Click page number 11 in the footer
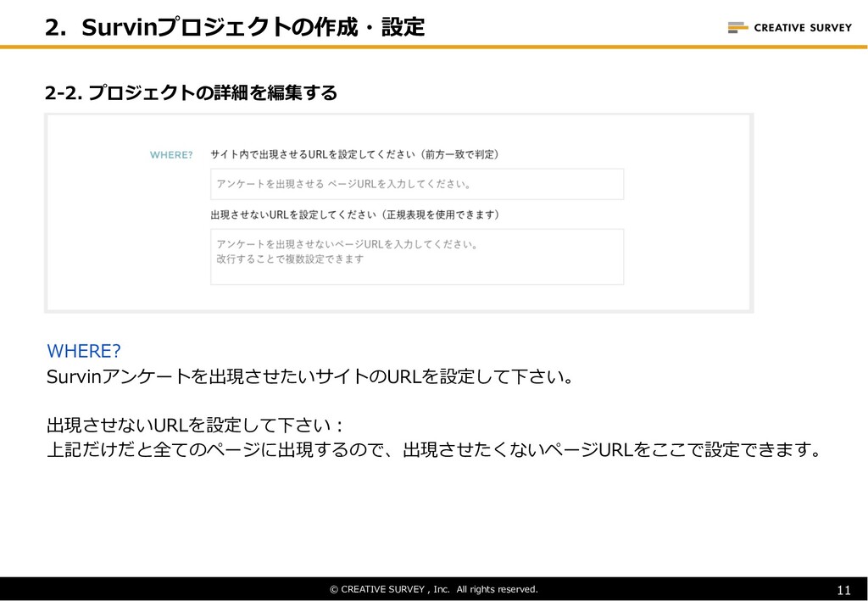Image resolution: width=868 pixels, height=601 pixels. tap(844, 590)
